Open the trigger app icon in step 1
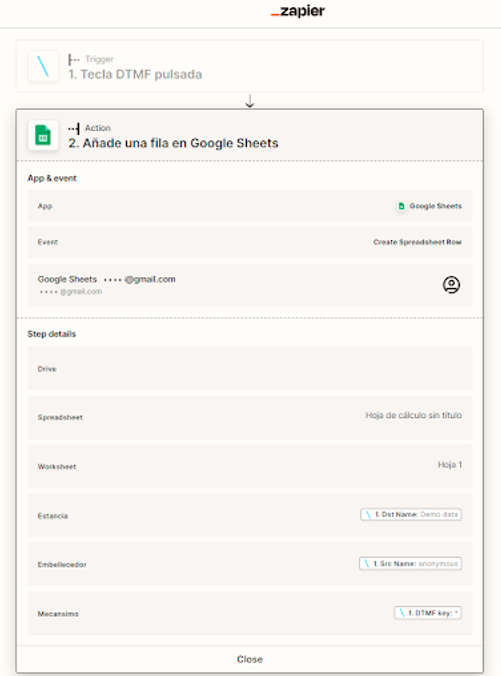The image size is (501, 676). (x=43, y=66)
